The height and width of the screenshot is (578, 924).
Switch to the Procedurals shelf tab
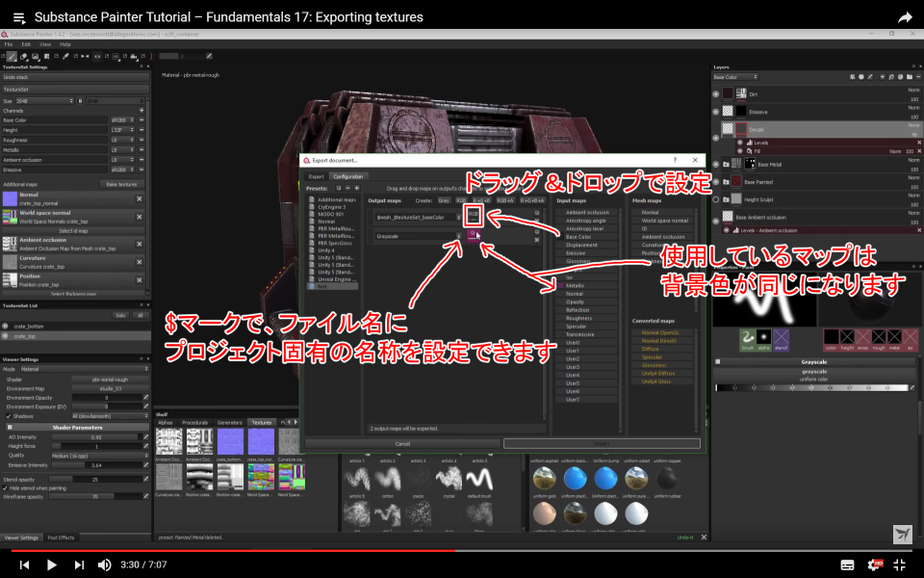(195, 422)
